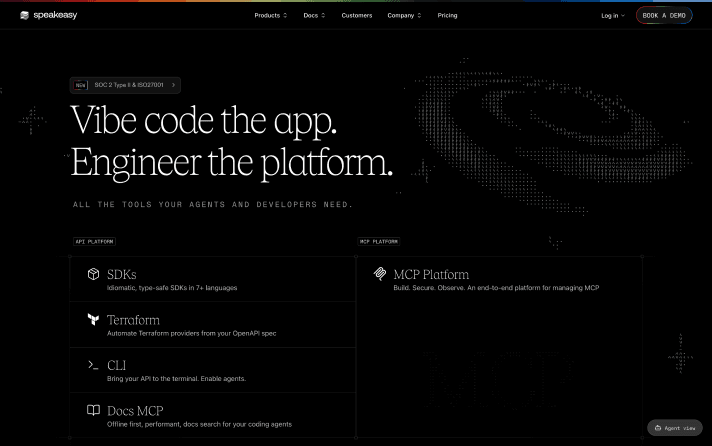Click the CLI terminal prompt icon
This screenshot has height=446, width=712.
pyautogui.click(x=93, y=365)
